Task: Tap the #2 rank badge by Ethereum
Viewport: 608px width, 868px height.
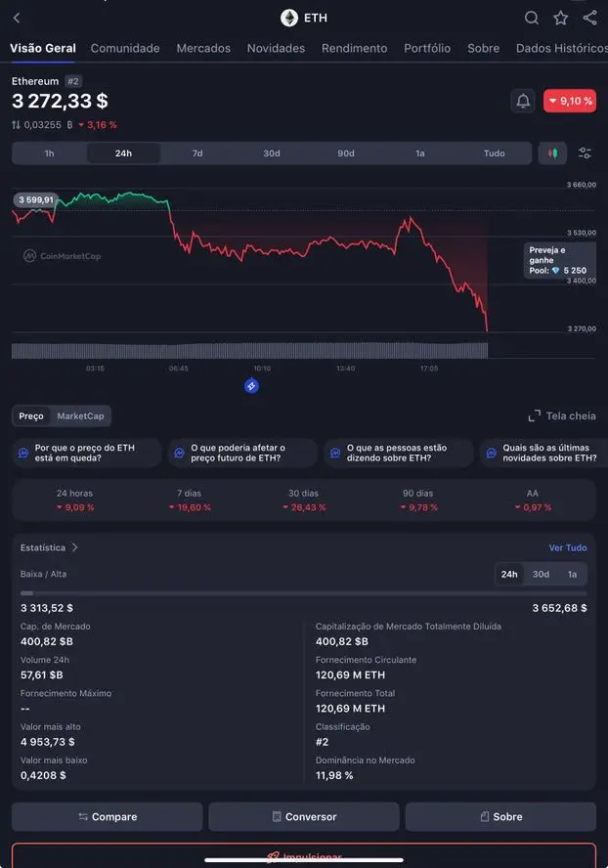Action: (73, 81)
